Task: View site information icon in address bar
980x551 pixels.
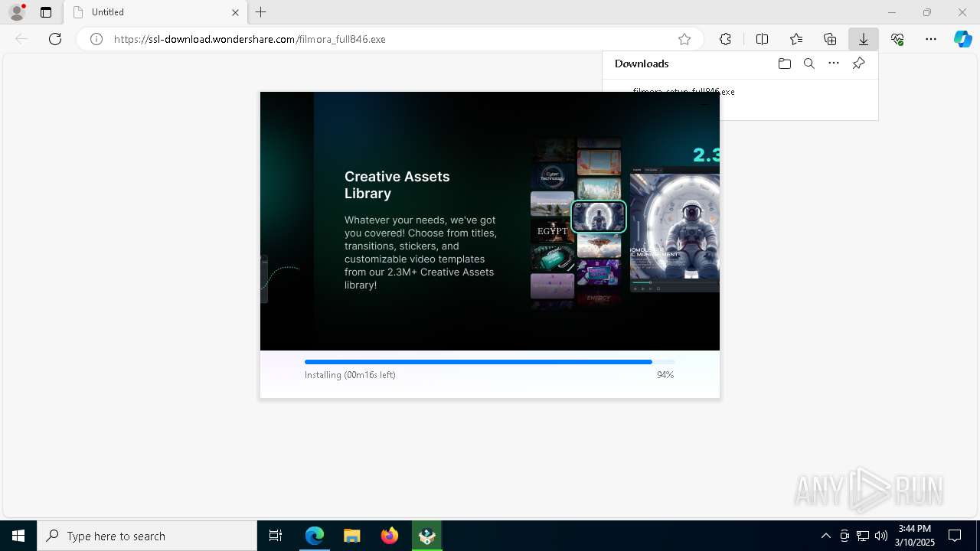Action: 96,39
